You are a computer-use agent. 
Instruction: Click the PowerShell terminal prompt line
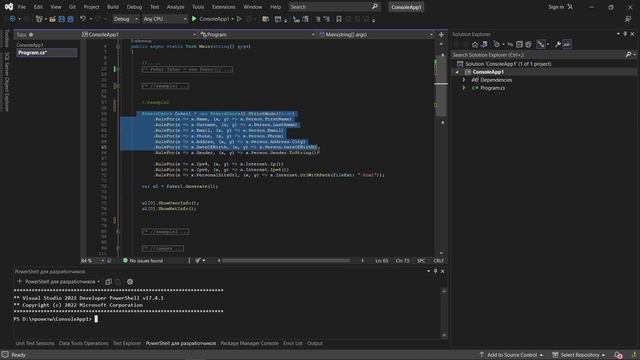pyautogui.click(x=56, y=319)
